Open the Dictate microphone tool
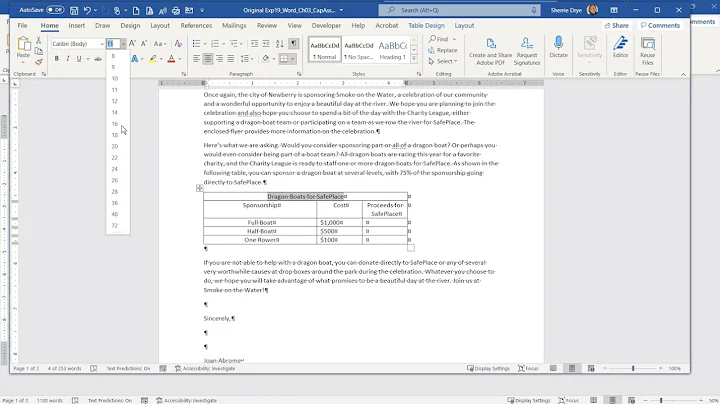The height and width of the screenshot is (404, 720). point(558,48)
